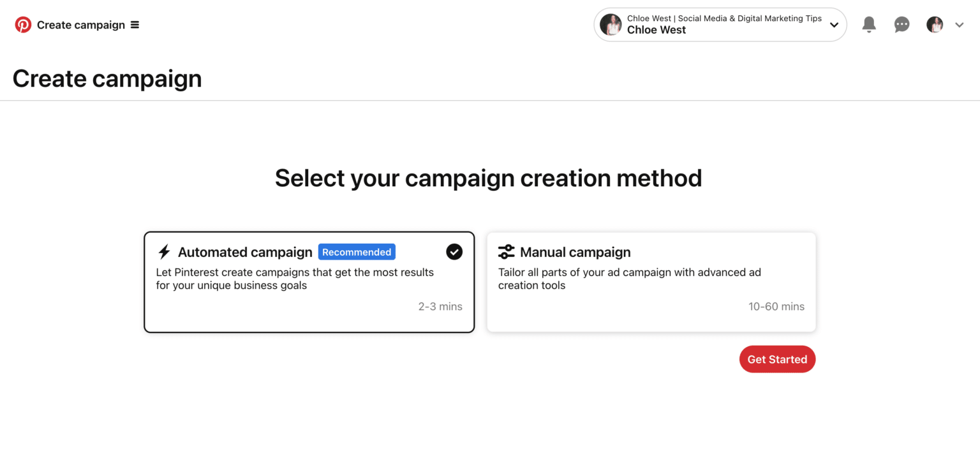Expand the account switcher dropdown chevron

[x=834, y=24]
